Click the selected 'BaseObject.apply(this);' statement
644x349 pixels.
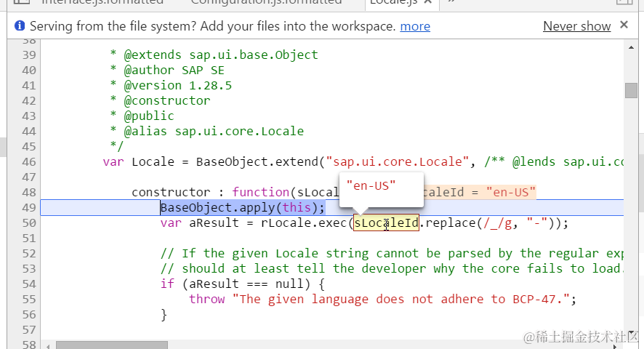pyautogui.click(x=242, y=208)
